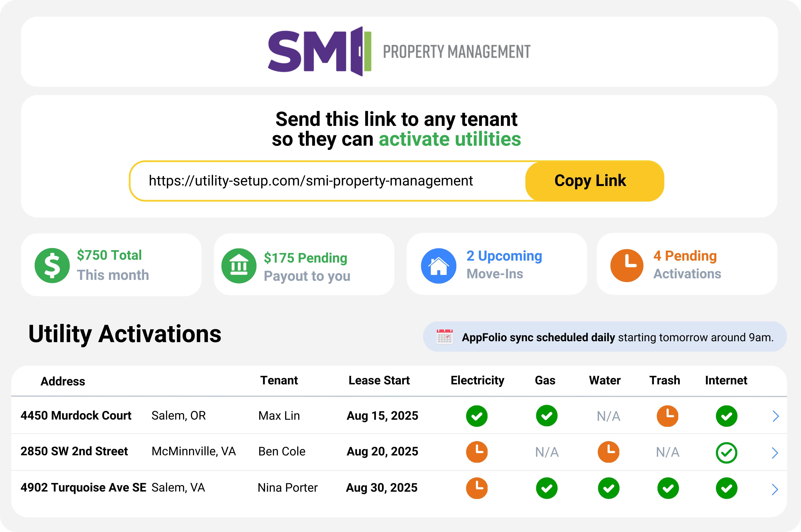Click Ben Cole's Trash N/A cell
Viewport: 801px width, 532px height.
668,452
